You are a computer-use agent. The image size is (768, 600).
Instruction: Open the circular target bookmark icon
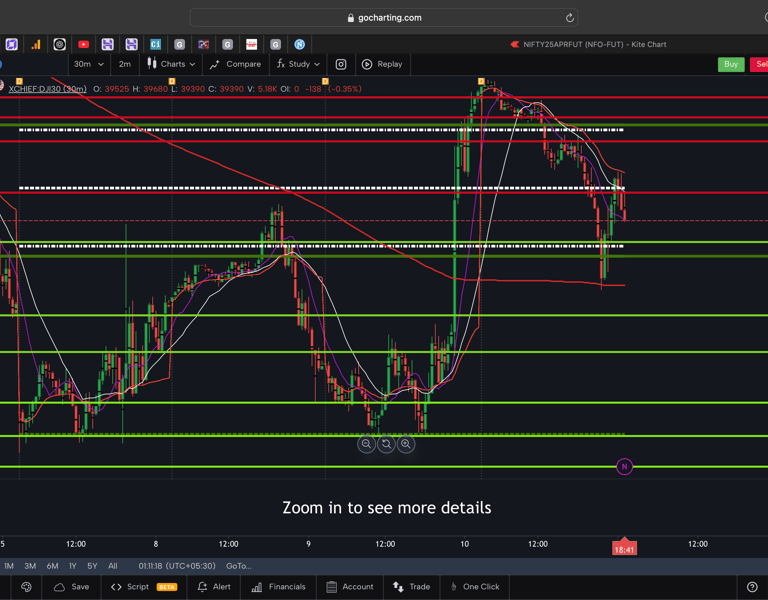(x=60, y=45)
